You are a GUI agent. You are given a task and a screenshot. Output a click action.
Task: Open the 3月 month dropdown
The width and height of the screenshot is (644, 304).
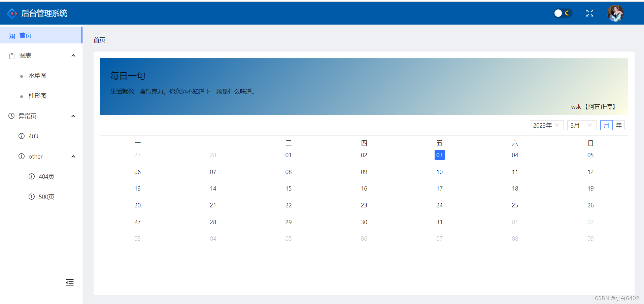coord(582,125)
